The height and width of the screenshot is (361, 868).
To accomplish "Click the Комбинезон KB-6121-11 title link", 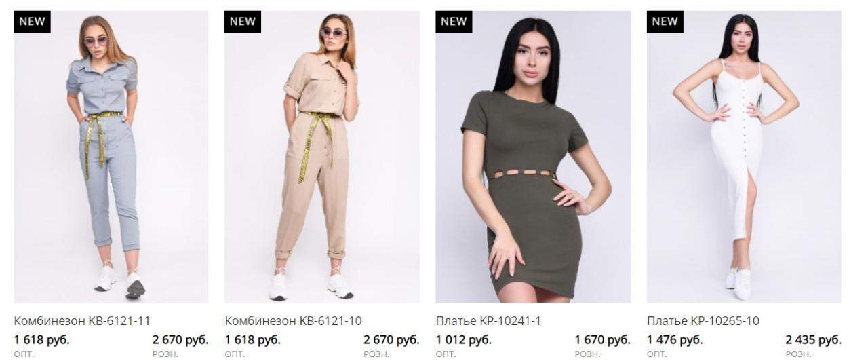I will [x=82, y=321].
